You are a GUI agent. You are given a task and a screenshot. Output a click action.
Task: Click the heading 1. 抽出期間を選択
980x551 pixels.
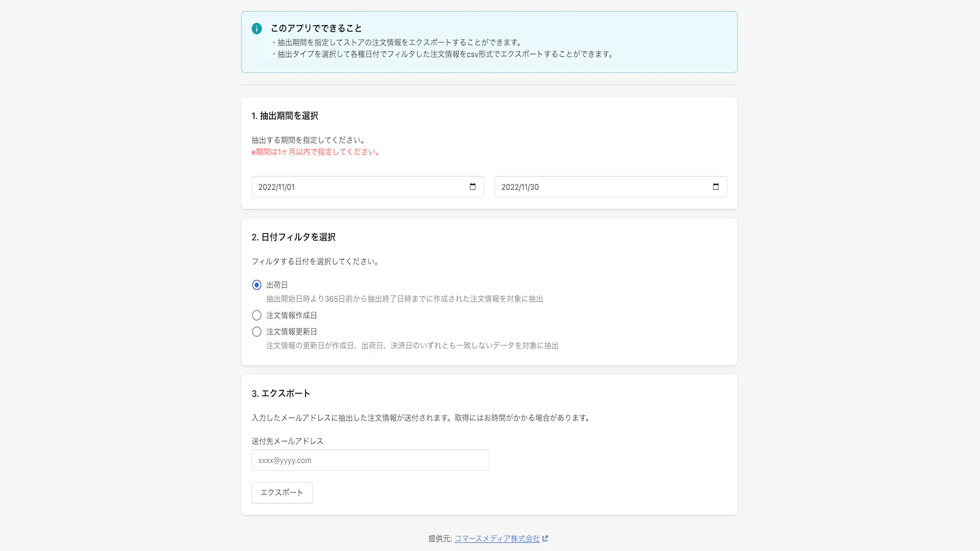(x=285, y=116)
